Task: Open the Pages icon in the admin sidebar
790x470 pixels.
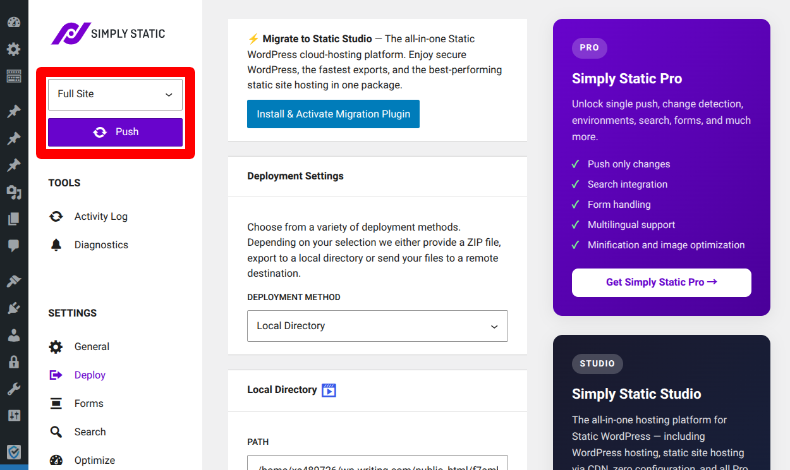Action: pyautogui.click(x=14, y=219)
